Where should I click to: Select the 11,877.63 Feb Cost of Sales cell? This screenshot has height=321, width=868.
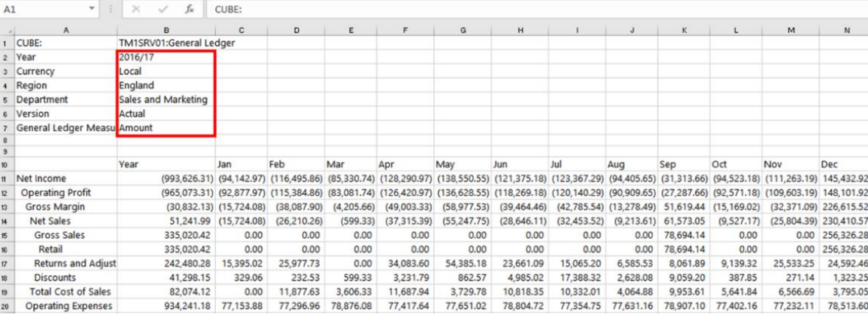pyautogui.click(x=296, y=292)
